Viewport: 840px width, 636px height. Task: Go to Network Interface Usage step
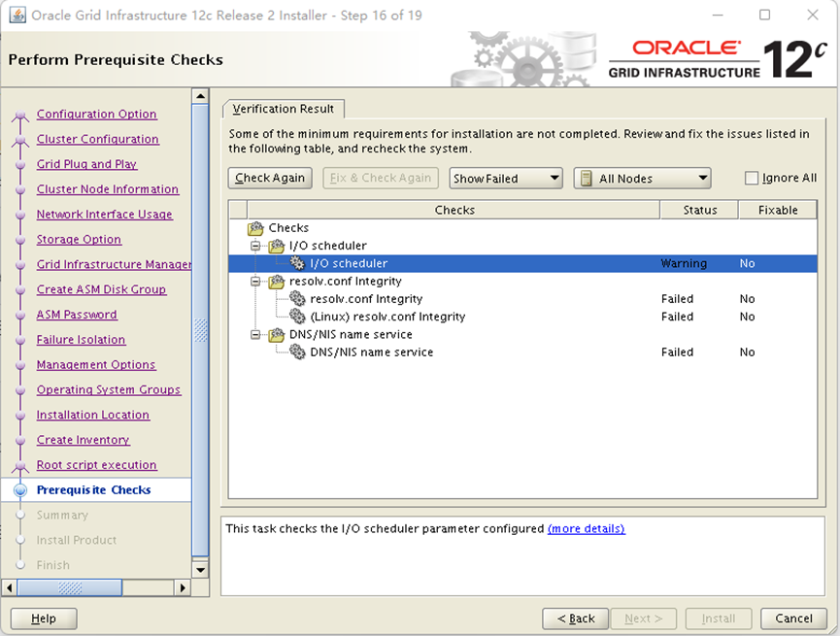click(105, 215)
